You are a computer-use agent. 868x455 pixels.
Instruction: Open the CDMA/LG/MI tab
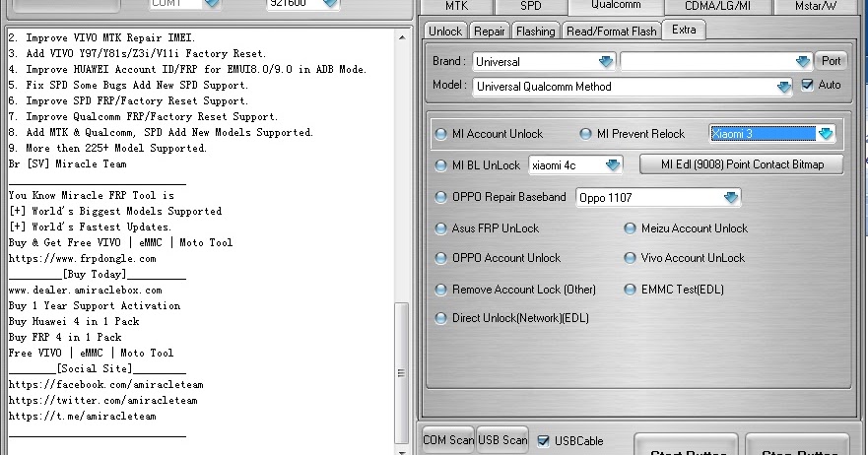(717, 7)
